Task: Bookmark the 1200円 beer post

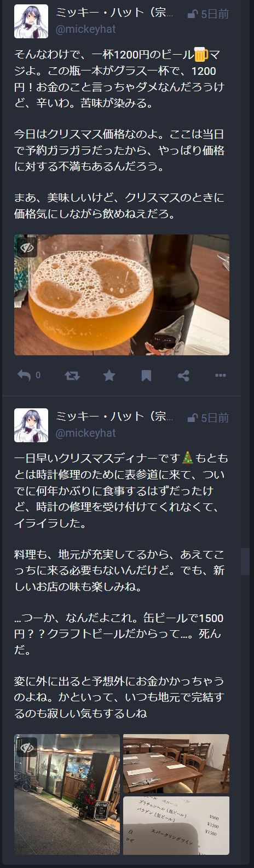Action: click(146, 376)
